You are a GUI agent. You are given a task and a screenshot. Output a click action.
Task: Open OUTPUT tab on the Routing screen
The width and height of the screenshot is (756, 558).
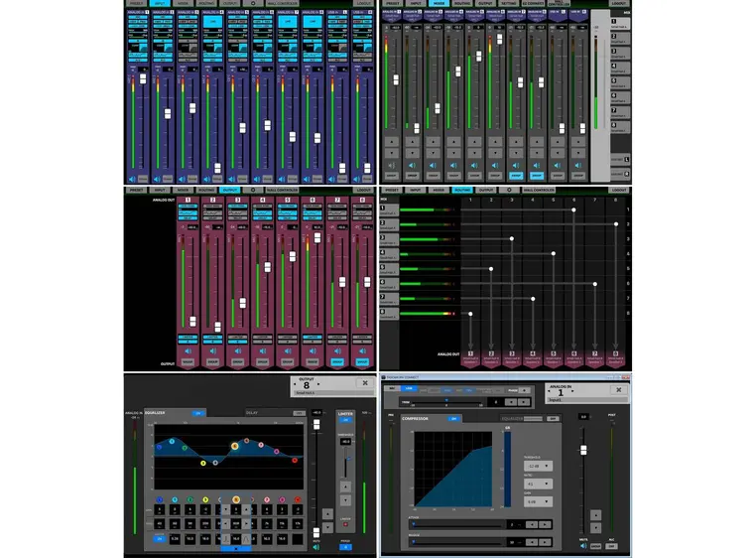pos(486,191)
